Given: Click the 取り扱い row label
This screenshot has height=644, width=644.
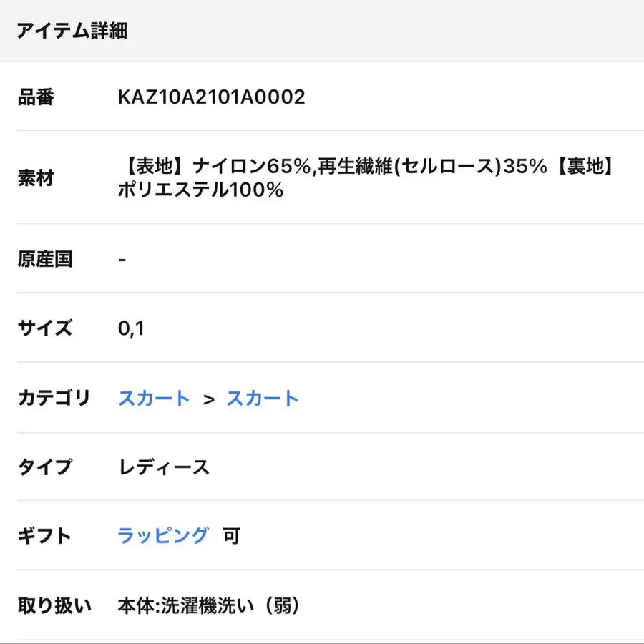Looking at the screenshot, I should [x=54, y=606].
